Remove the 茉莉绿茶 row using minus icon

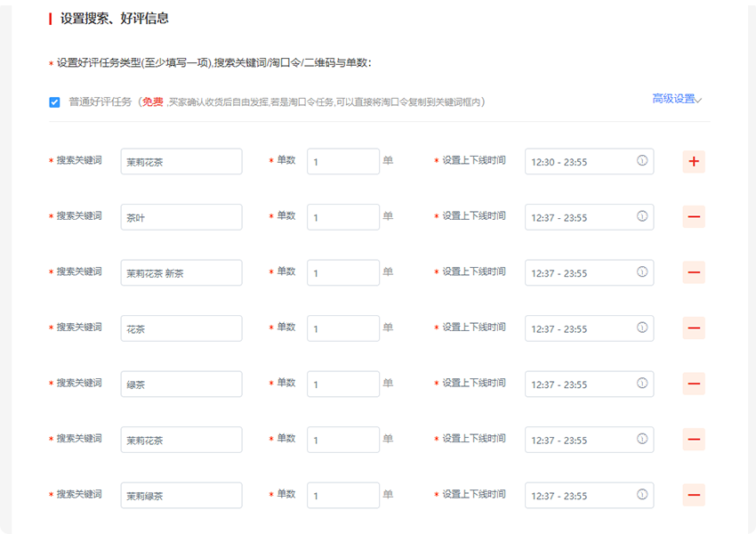[694, 496]
